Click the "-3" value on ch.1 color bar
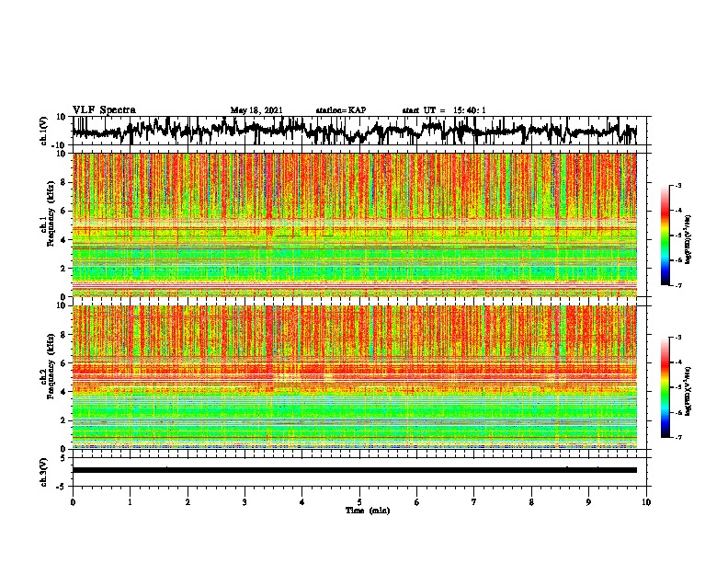 678,186
